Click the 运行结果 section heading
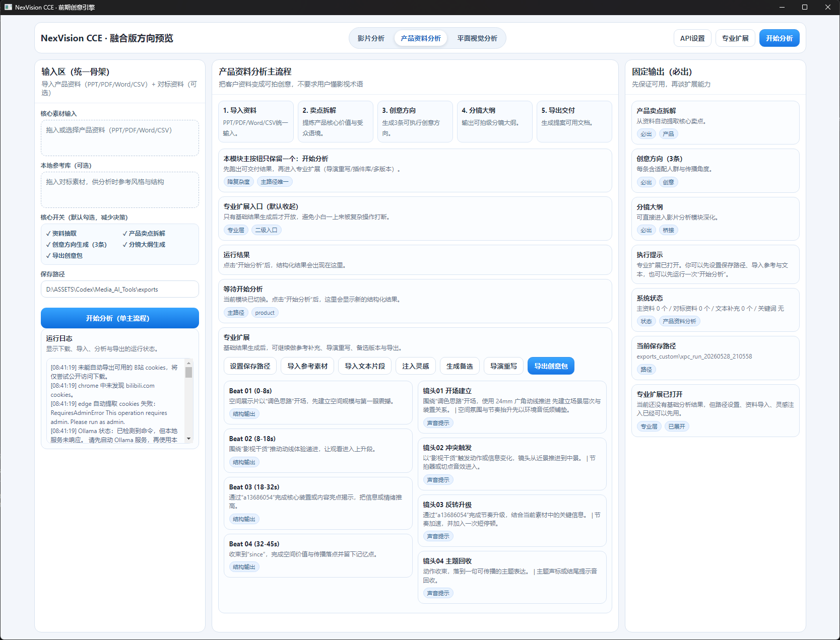The image size is (840, 640). click(x=237, y=255)
